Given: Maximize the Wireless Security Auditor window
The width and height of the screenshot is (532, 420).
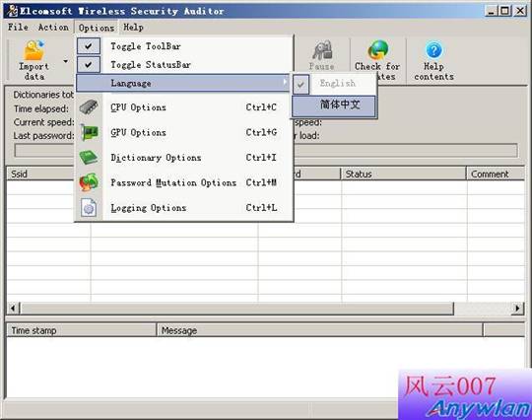Looking at the screenshot, I should pos(504,11).
